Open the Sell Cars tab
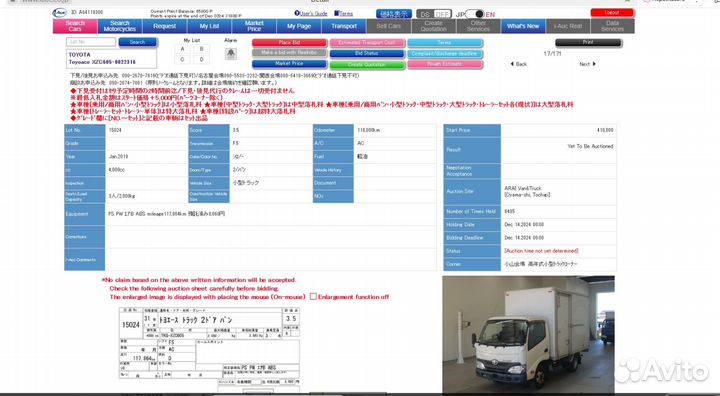 point(388,26)
